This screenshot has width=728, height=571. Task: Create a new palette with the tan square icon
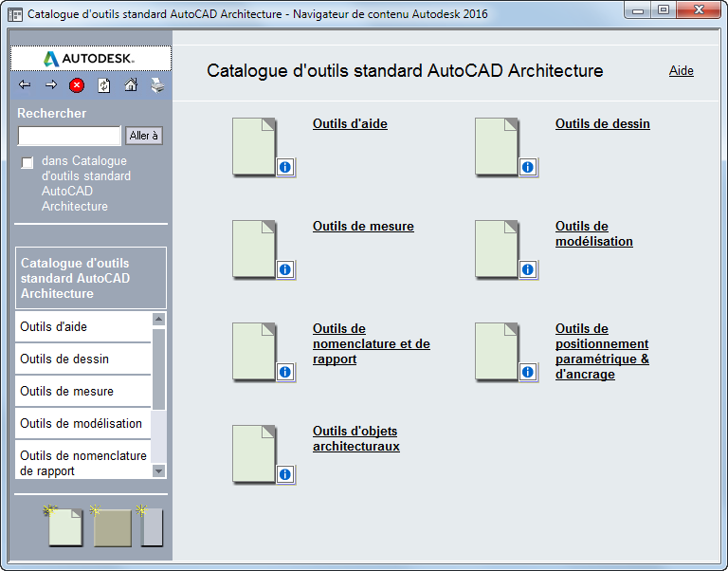[x=112, y=526]
